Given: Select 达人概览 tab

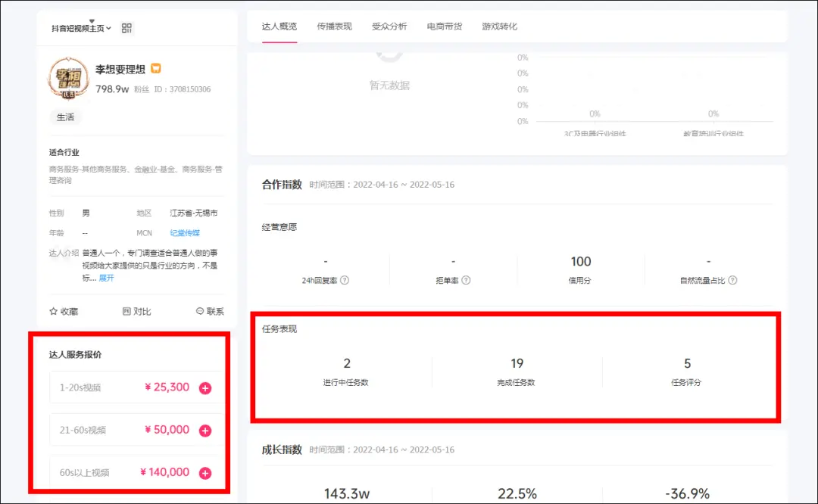Looking at the screenshot, I should click(x=279, y=26).
